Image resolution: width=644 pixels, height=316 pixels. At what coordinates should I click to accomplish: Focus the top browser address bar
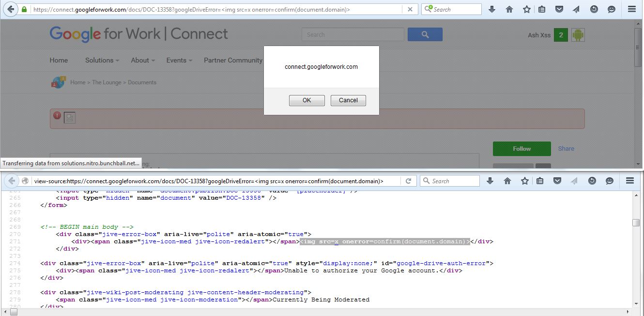click(x=217, y=9)
